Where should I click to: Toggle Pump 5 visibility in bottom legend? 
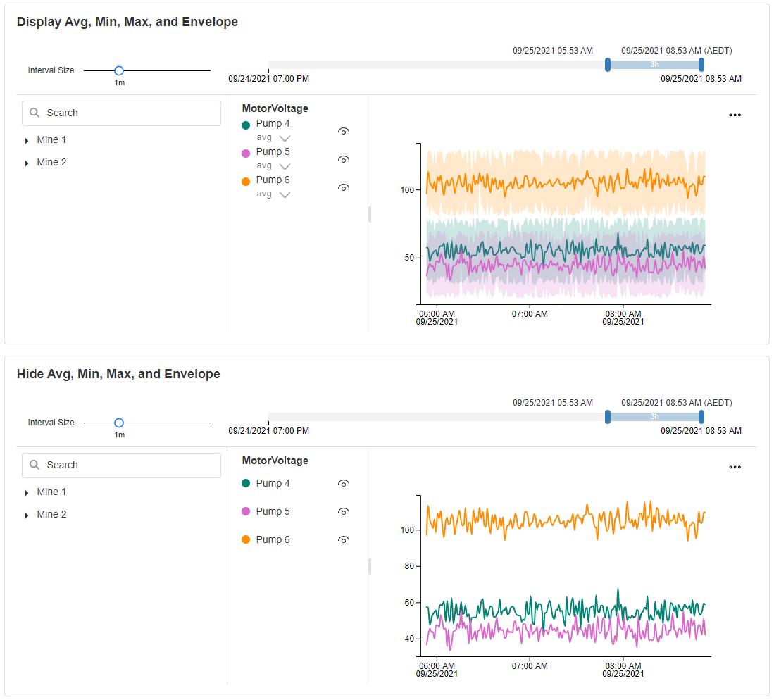[344, 511]
